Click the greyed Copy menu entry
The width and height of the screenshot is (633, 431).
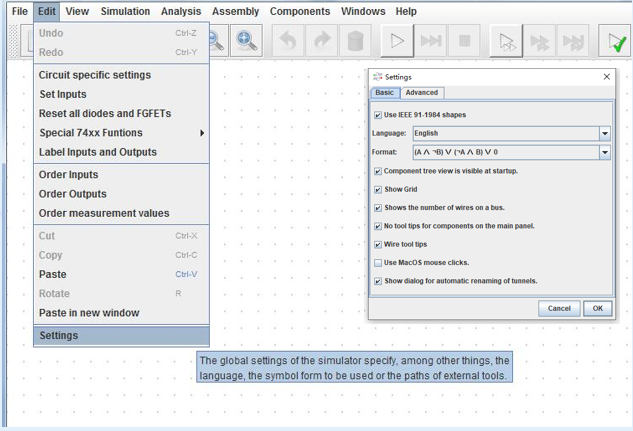point(121,255)
